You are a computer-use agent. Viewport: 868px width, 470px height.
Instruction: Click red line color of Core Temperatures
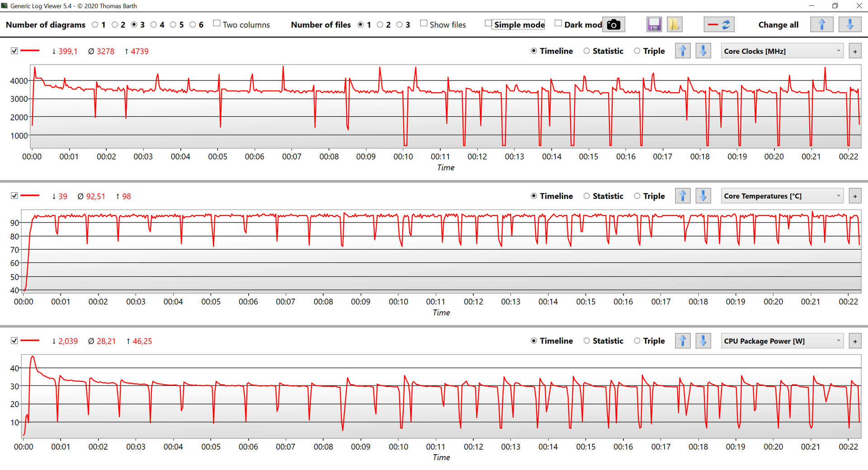pos(30,195)
